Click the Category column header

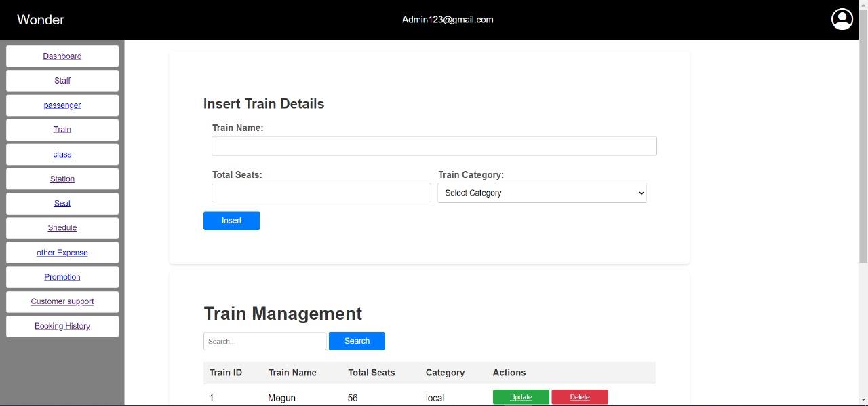coord(445,373)
